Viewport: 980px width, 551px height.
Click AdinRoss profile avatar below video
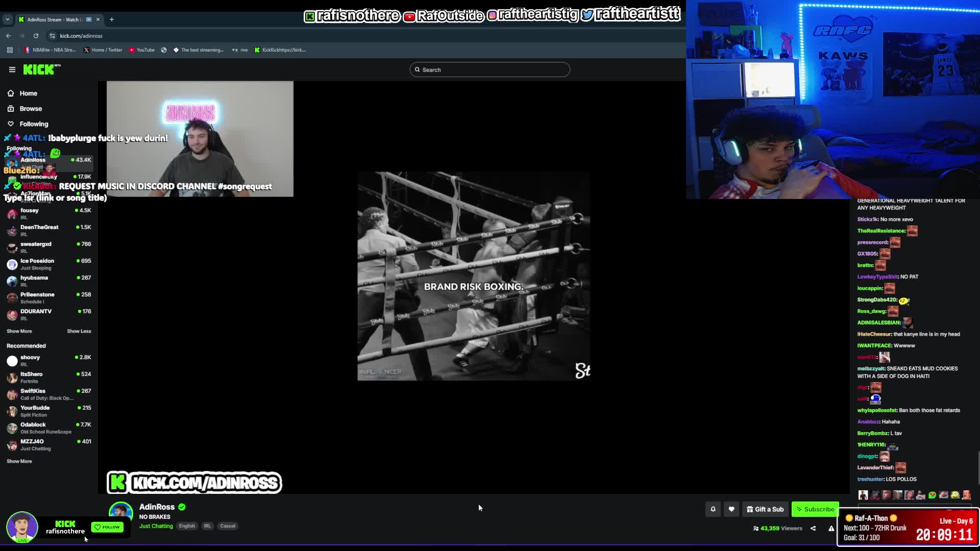click(x=121, y=514)
